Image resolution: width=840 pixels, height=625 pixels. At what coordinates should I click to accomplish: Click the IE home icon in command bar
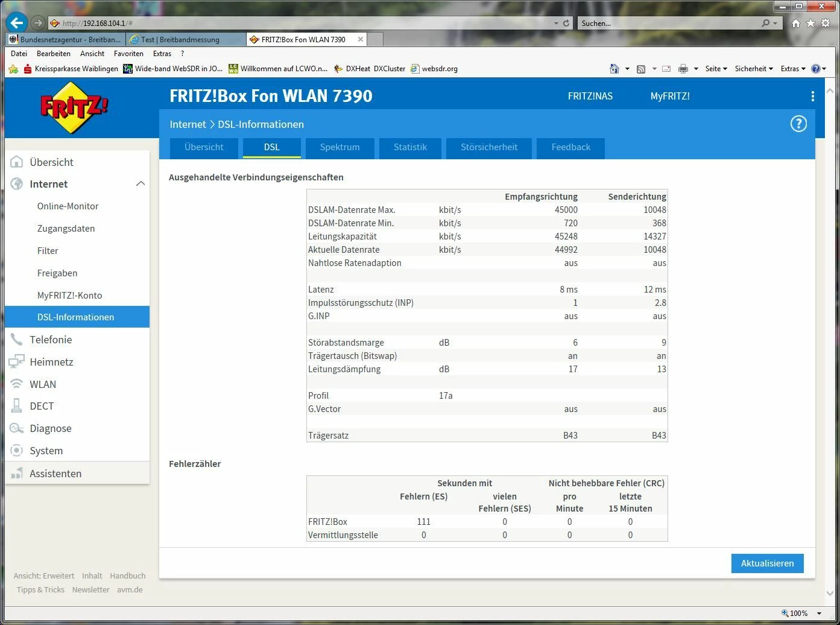click(614, 69)
